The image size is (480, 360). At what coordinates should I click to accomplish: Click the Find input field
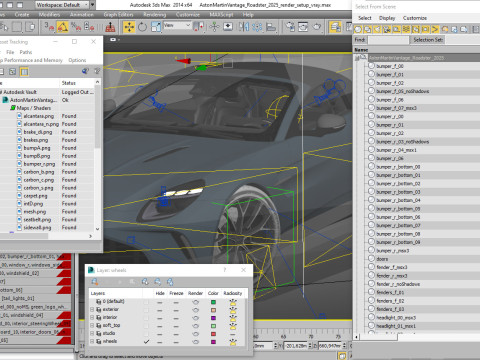[388, 40]
